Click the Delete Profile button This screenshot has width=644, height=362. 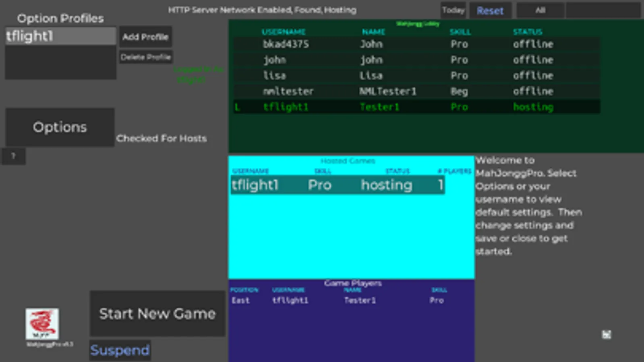[146, 57]
